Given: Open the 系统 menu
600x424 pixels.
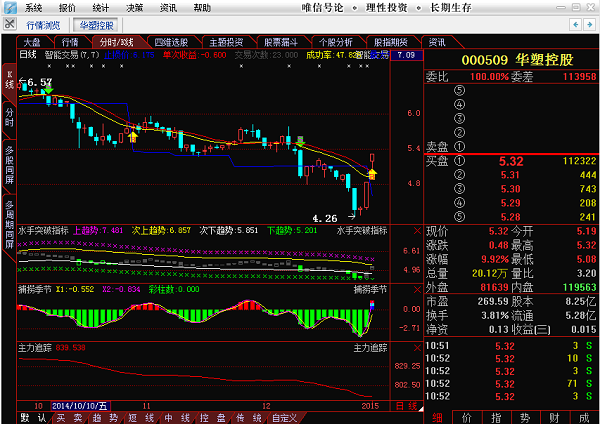Looking at the screenshot, I should click(34, 7).
